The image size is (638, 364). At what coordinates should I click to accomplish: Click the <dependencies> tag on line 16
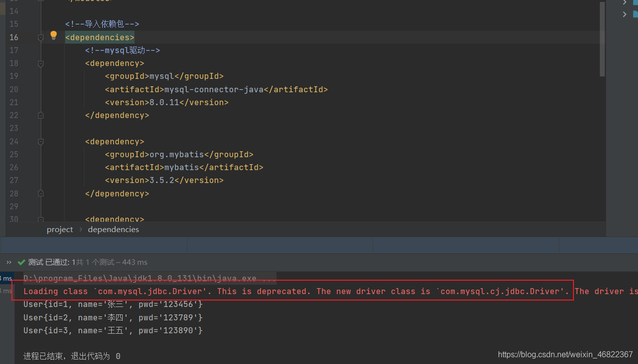pos(100,37)
